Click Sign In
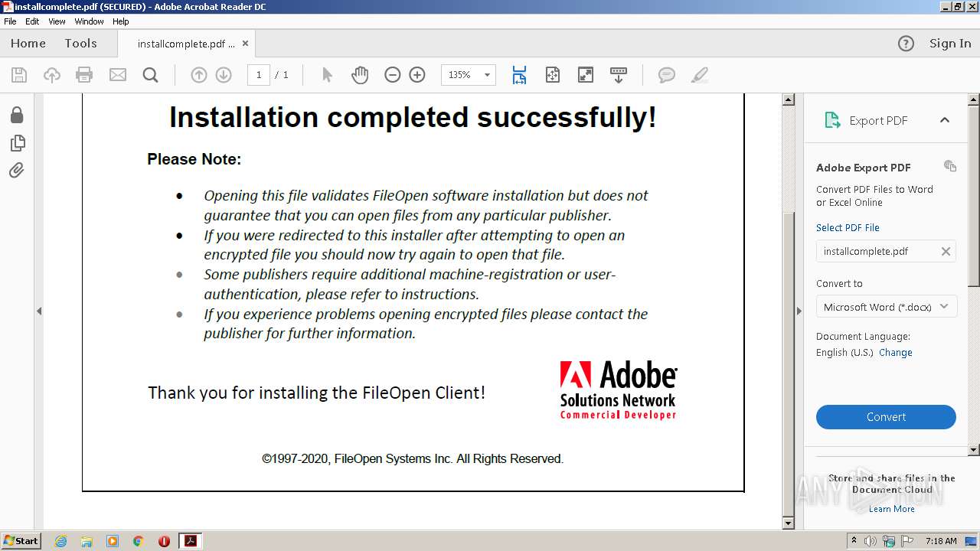 (x=950, y=44)
